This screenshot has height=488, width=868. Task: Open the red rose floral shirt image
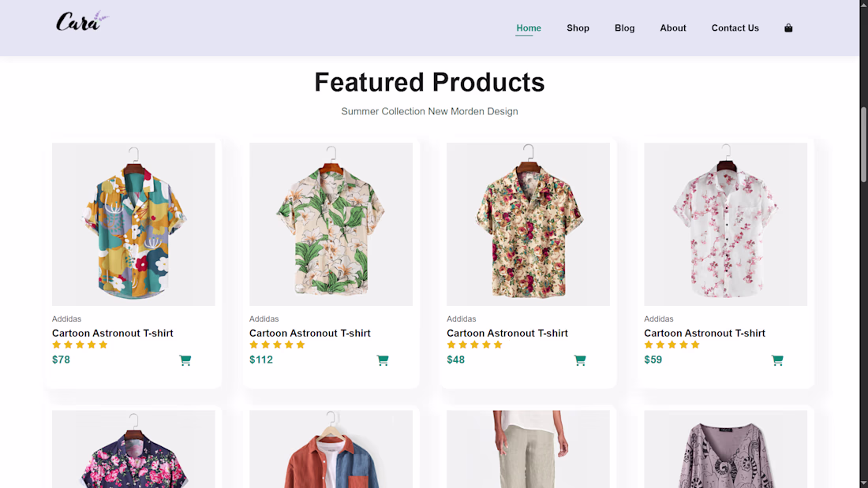(x=528, y=224)
